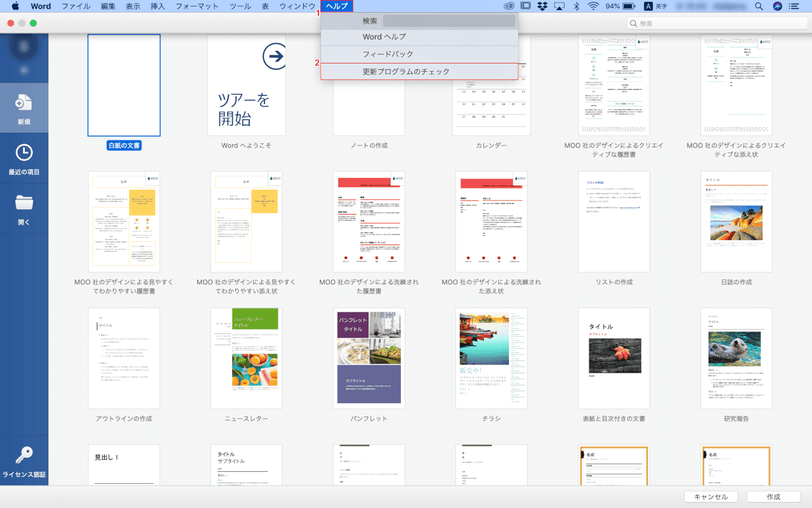This screenshot has height=508, width=812.
Task: Choose Word Help menu entry
Action: click(x=384, y=37)
